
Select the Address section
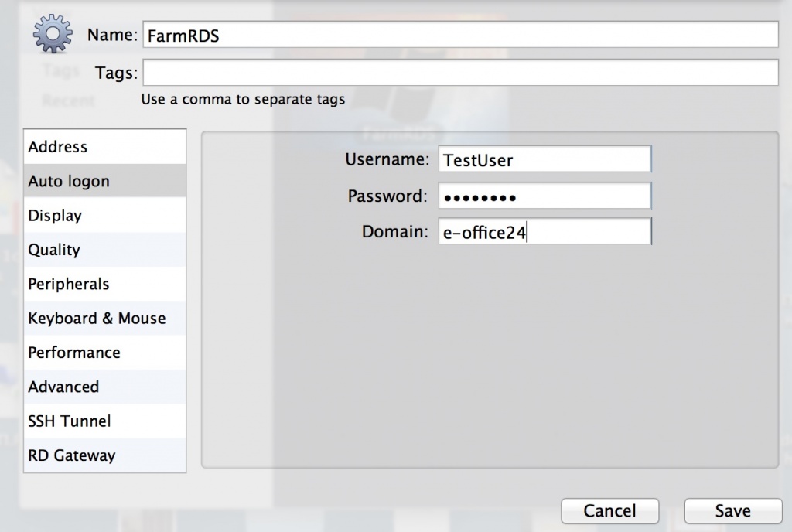tap(104, 147)
